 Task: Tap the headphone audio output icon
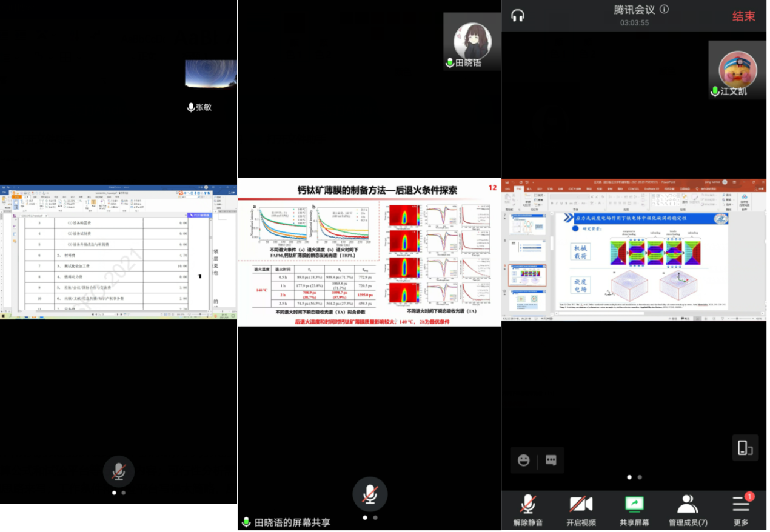point(517,16)
